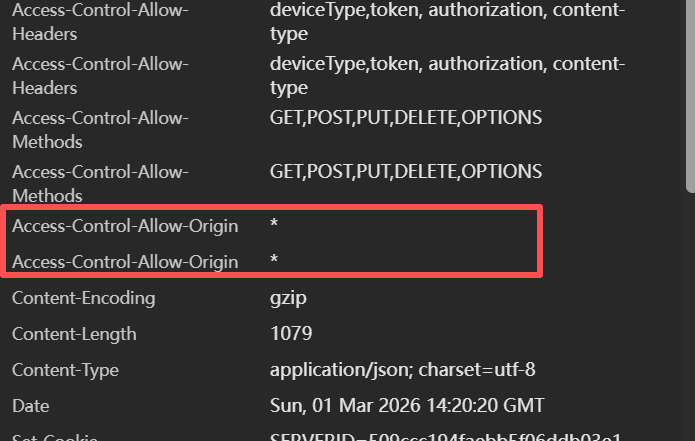Click the first Access-Control-Allow-Origin header name
Screen dimensions: 695x441
coord(125,226)
